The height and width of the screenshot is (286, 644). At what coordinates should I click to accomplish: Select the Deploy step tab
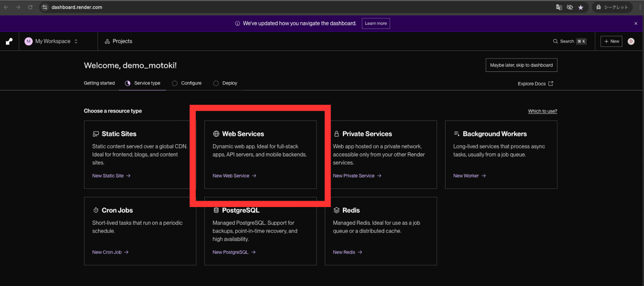pos(225,83)
